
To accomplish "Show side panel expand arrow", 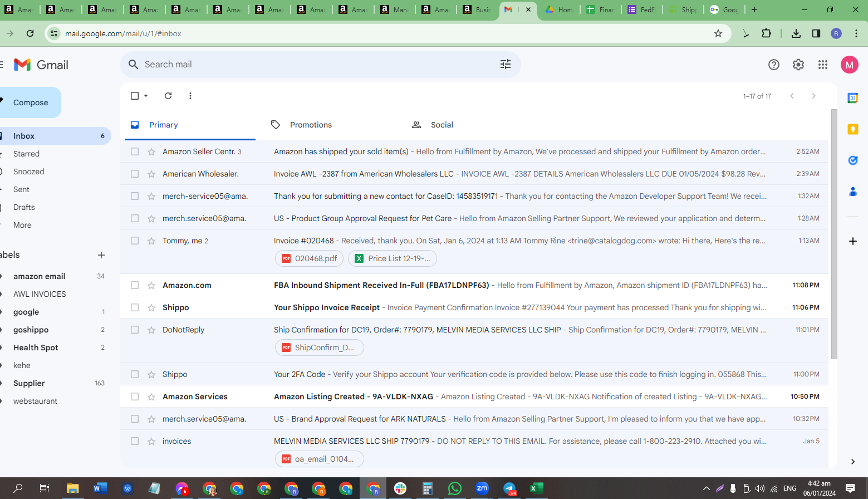I will [853, 462].
